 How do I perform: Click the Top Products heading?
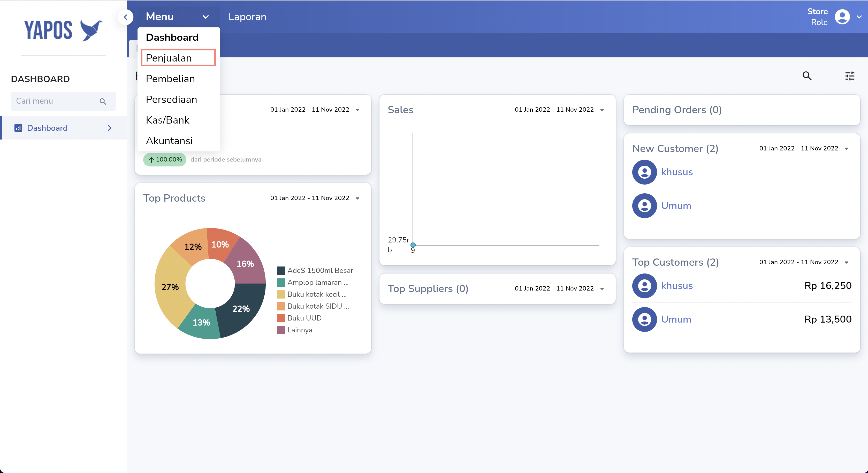174,198
